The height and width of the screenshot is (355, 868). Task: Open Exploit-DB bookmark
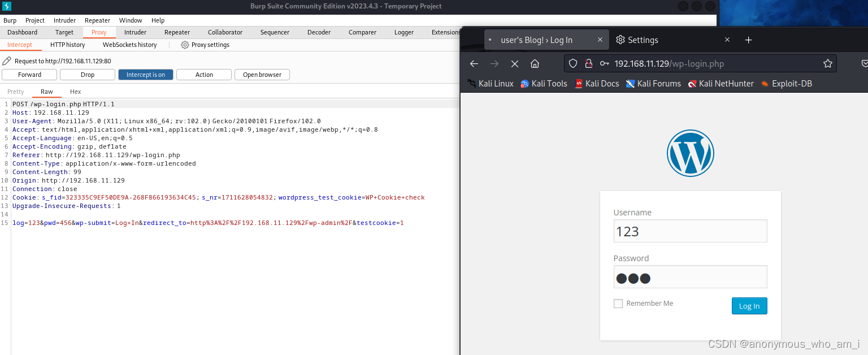pyautogui.click(x=786, y=84)
